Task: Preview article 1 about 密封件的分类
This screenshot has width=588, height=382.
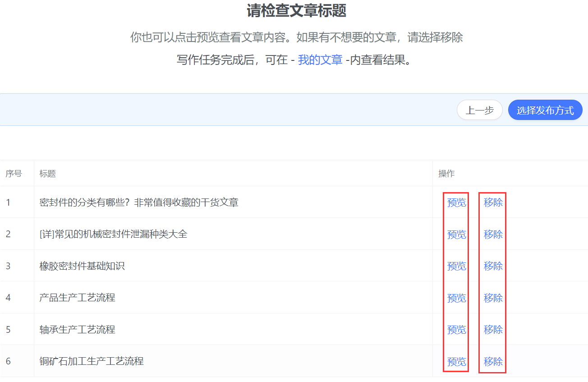Action: click(456, 203)
